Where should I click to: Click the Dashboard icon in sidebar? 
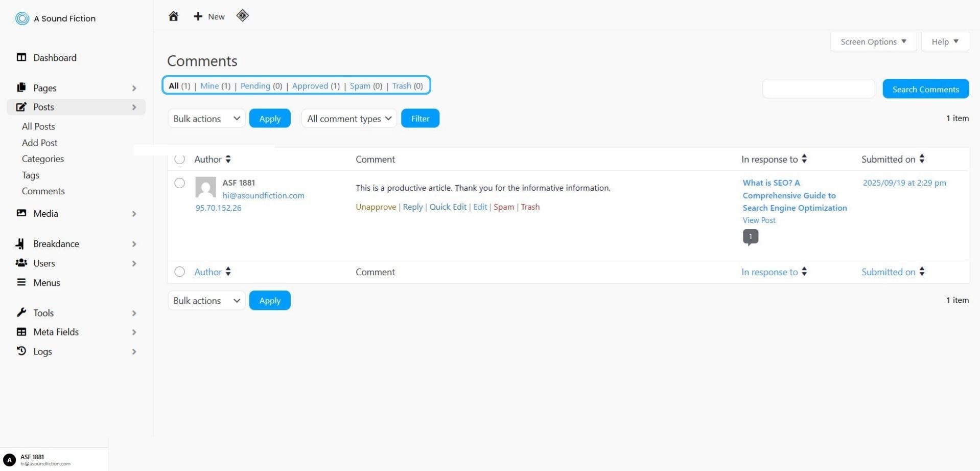click(21, 57)
